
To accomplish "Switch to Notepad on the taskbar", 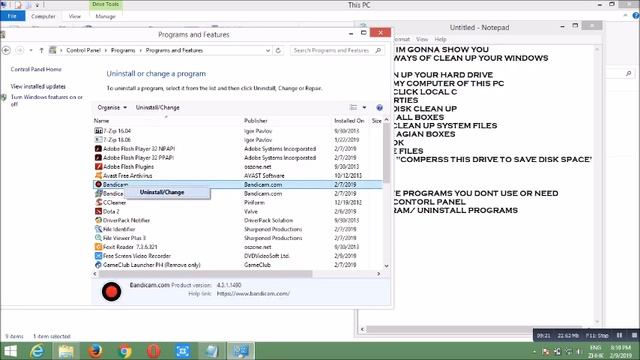I will 211,351.
